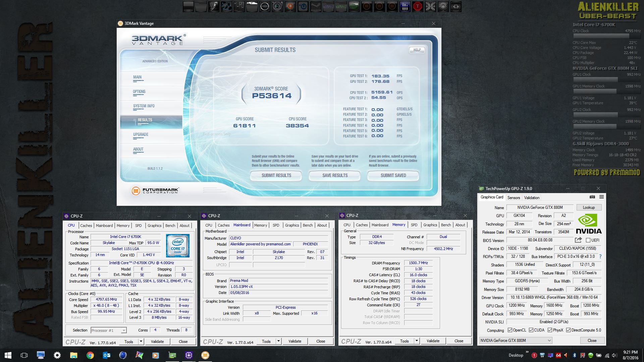The width and height of the screenshot is (644, 362).
Task: Open Chrome from the Windows taskbar
Action: 90,355
